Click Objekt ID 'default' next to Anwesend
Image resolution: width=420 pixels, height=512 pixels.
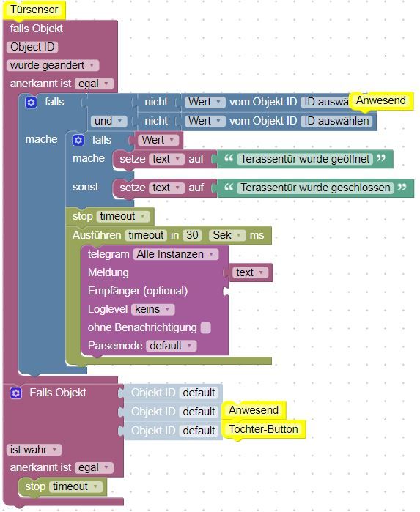pos(199,412)
